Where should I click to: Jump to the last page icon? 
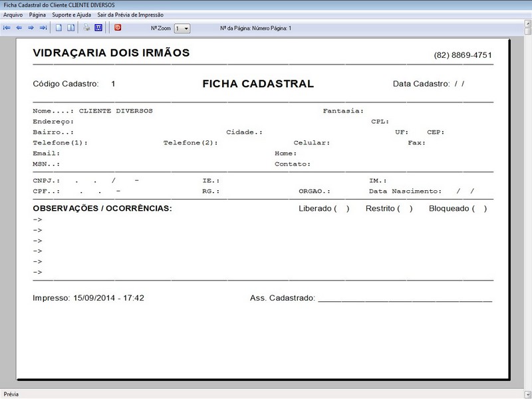click(x=43, y=28)
